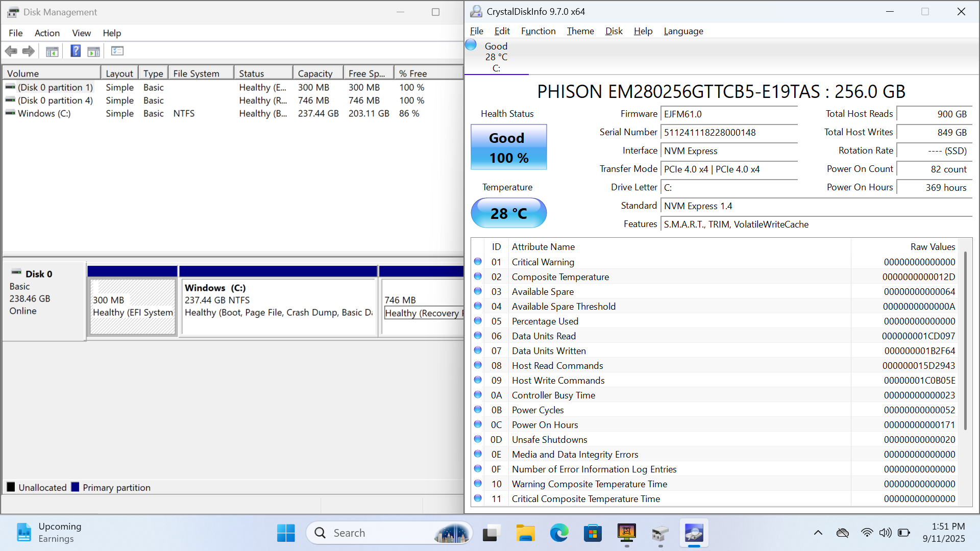Screen dimensions: 980x551
Task: Click Raw Values column header
Action: (904, 246)
